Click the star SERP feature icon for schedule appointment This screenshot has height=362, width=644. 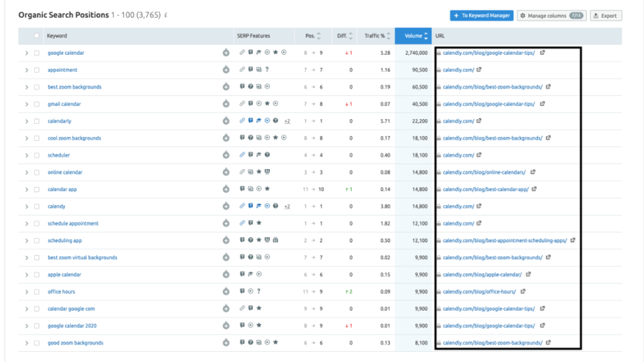point(259,223)
